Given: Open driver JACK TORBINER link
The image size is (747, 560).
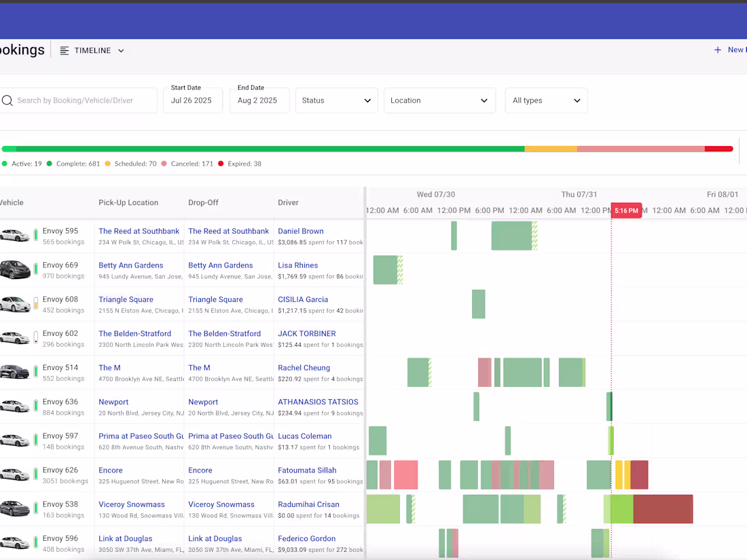Looking at the screenshot, I should tap(307, 333).
